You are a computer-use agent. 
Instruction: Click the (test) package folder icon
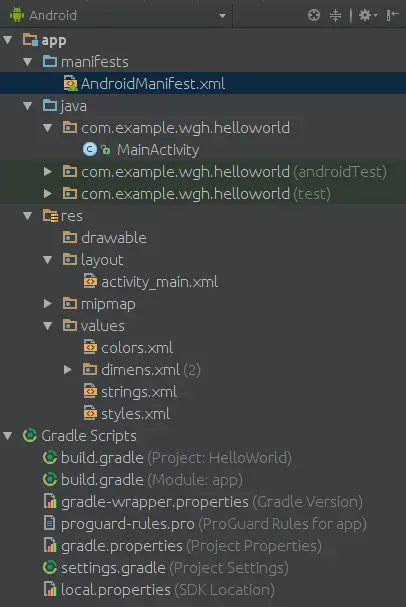(70, 193)
